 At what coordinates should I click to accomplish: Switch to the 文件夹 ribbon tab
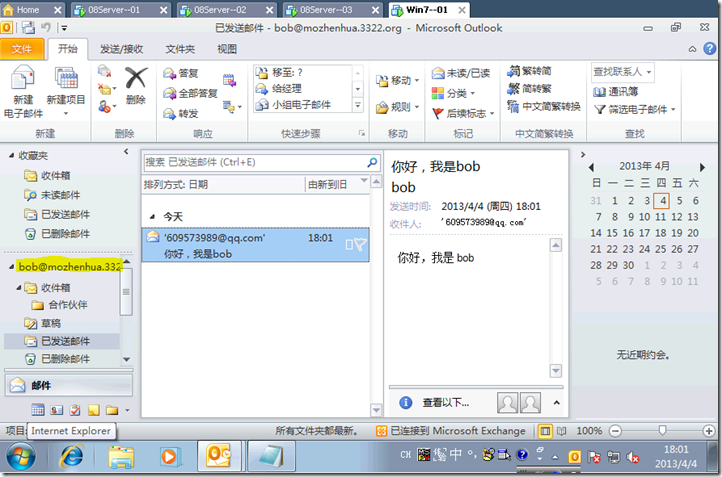click(180, 49)
